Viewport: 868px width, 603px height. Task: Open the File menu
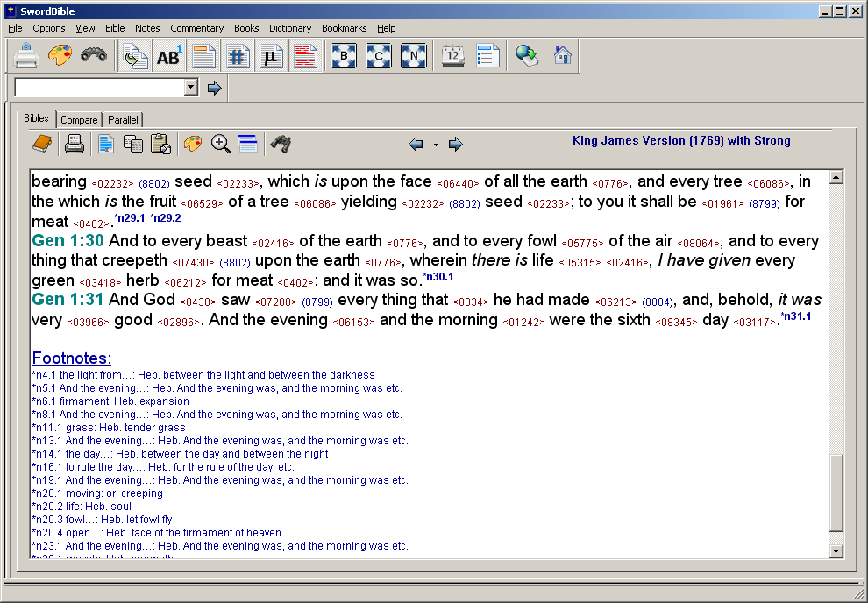coord(15,28)
